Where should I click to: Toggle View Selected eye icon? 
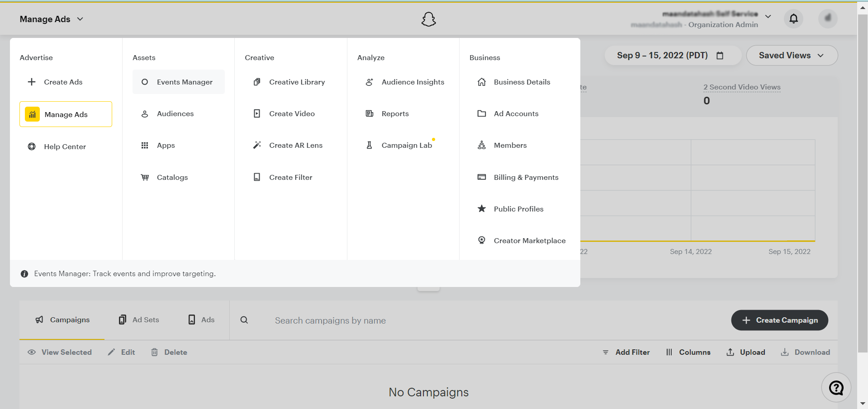click(x=32, y=352)
